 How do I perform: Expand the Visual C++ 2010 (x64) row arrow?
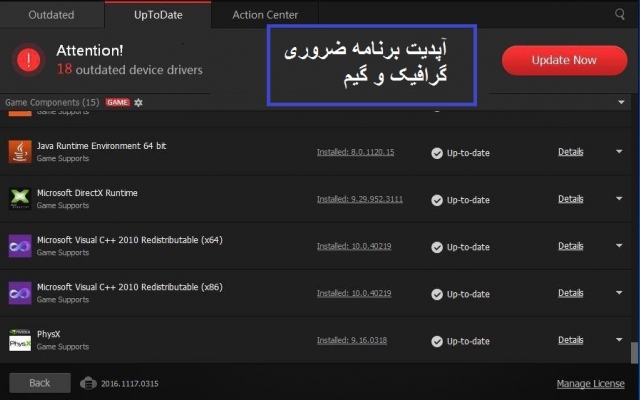[x=619, y=246]
